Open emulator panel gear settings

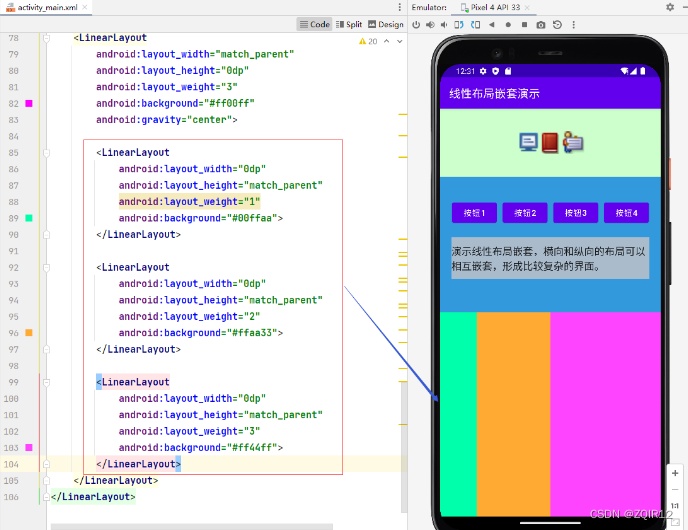click(x=670, y=7)
